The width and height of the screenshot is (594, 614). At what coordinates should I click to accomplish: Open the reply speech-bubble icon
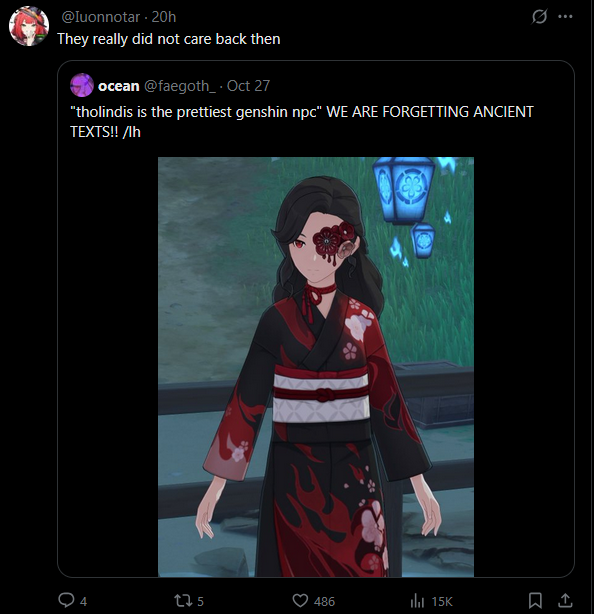(66, 600)
